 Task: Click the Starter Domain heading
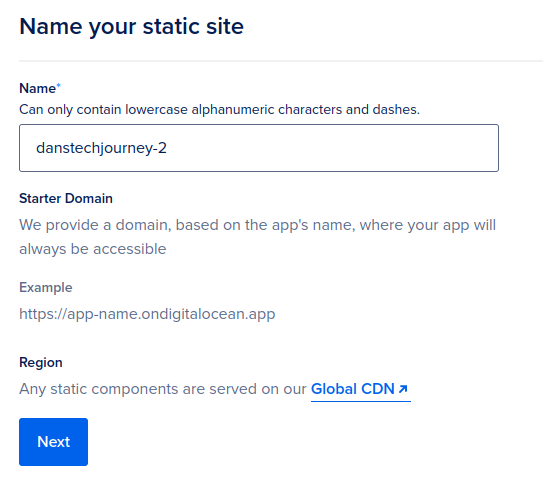coord(66,198)
